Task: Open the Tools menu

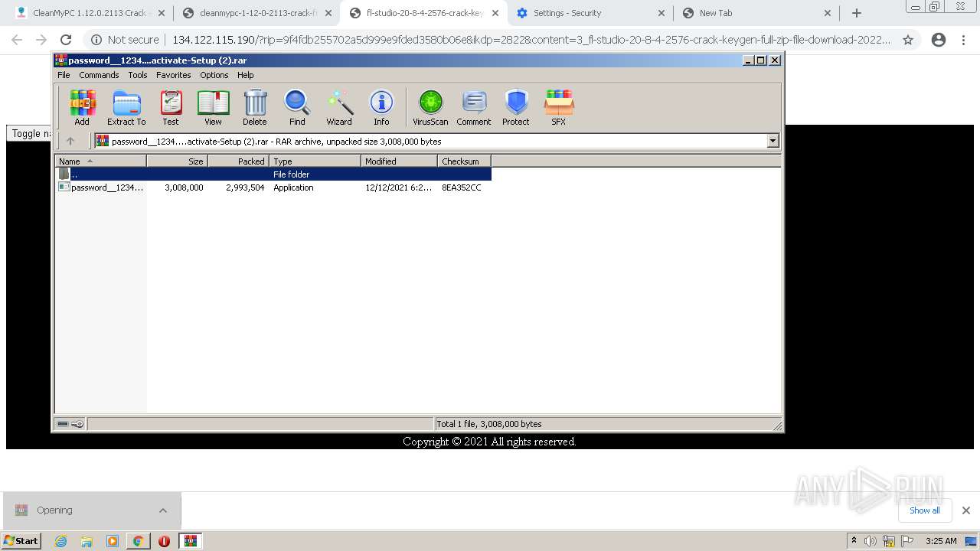Action: (x=138, y=75)
